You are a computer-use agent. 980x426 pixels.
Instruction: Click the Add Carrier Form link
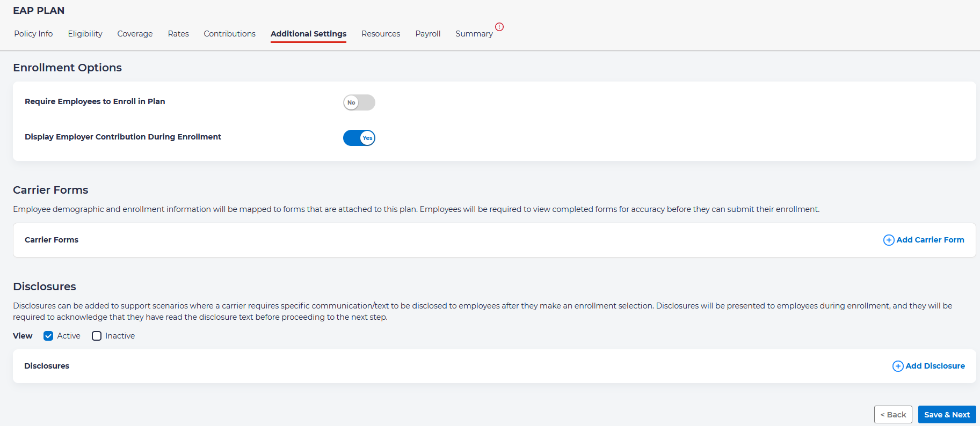point(930,240)
